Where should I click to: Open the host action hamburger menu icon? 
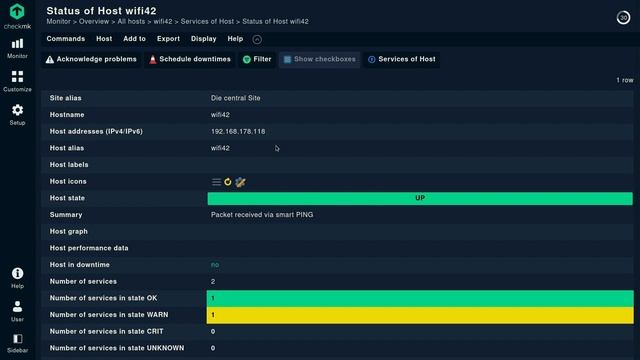[x=216, y=182]
